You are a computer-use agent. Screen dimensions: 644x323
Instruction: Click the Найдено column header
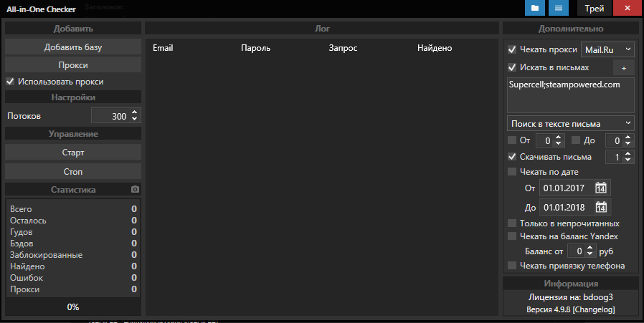(434, 48)
